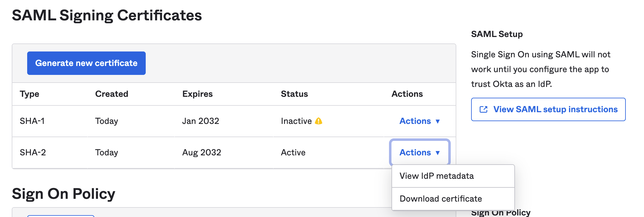Click the Expires column header

pyautogui.click(x=198, y=94)
